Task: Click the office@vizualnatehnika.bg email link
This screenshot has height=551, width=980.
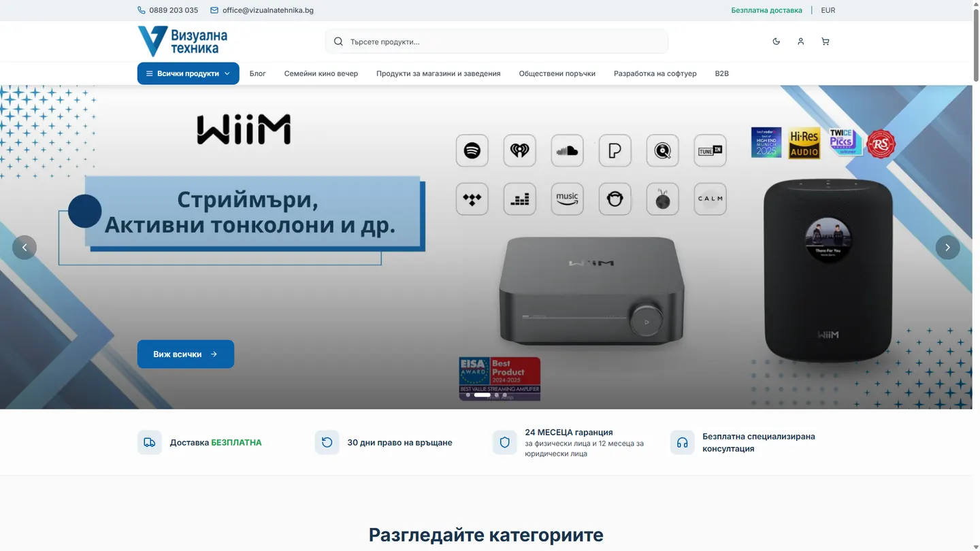Action: 262,10
